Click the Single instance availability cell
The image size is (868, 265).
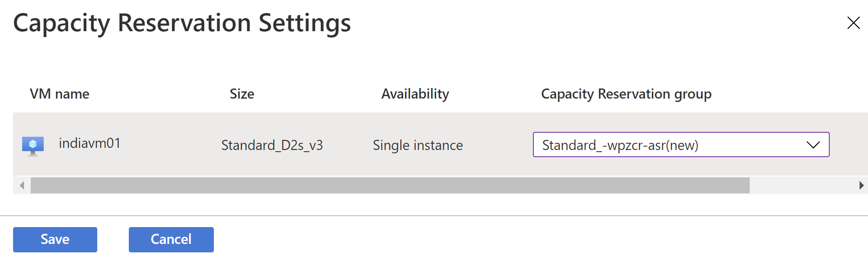(418, 145)
